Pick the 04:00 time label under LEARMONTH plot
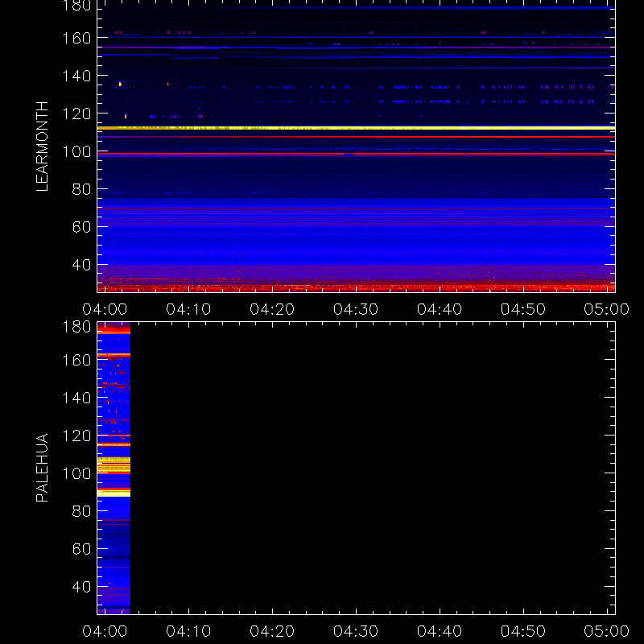This screenshot has height=644, width=644. tap(105, 309)
